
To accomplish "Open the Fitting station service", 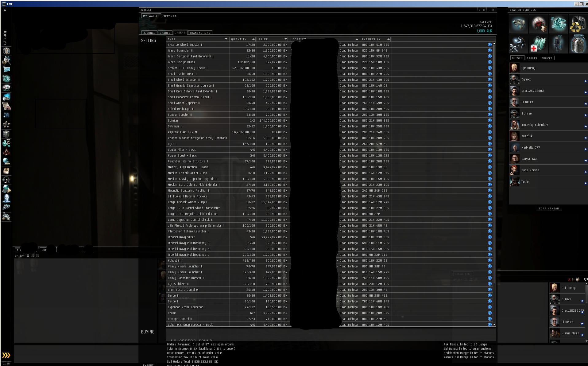I will click(558, 24).
